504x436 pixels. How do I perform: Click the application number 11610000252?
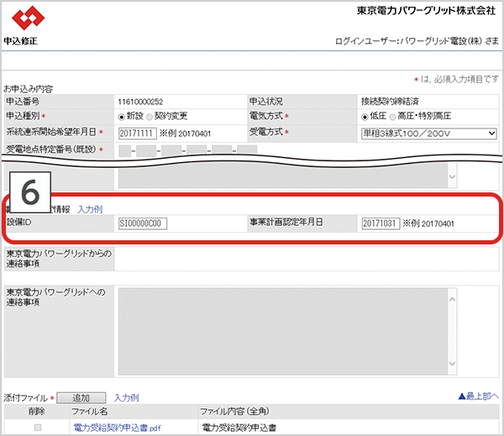140,102
